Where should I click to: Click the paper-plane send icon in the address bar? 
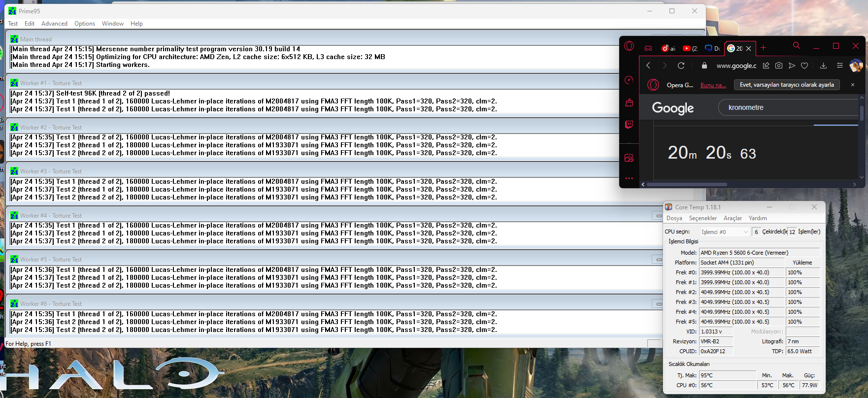[792, 66]
